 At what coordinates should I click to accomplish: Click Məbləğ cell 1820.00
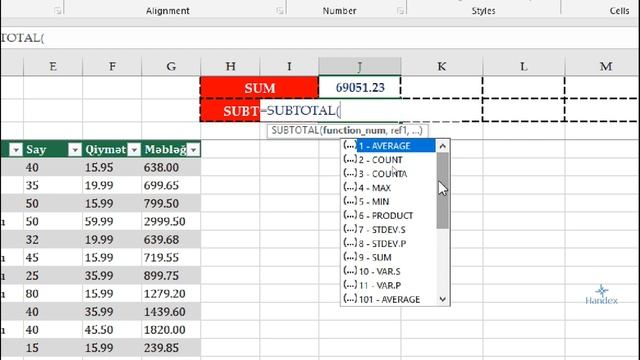(171, 330)
